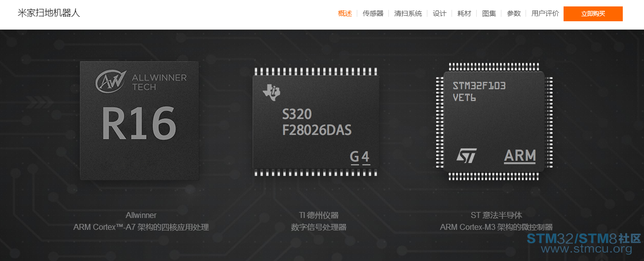The width and height of the screenshot is (644, 261).
Task: Click the ALLWINNER TECH text on the chip
Action: [x=159, y=82]
